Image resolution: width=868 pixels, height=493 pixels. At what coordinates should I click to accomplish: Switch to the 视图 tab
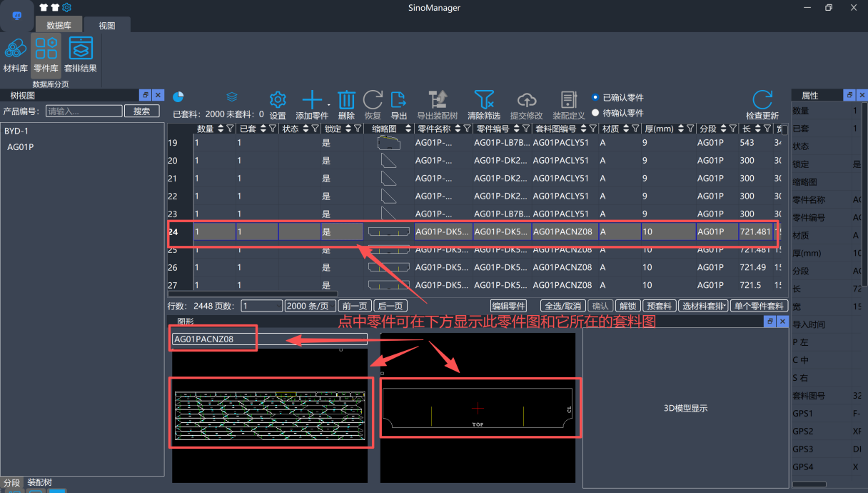point(106,25)
